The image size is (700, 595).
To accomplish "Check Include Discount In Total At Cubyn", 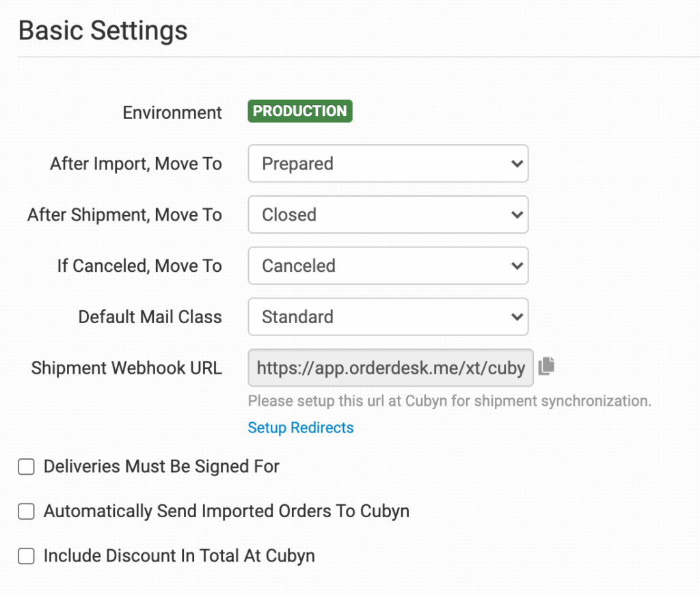I will pos(26,557).
